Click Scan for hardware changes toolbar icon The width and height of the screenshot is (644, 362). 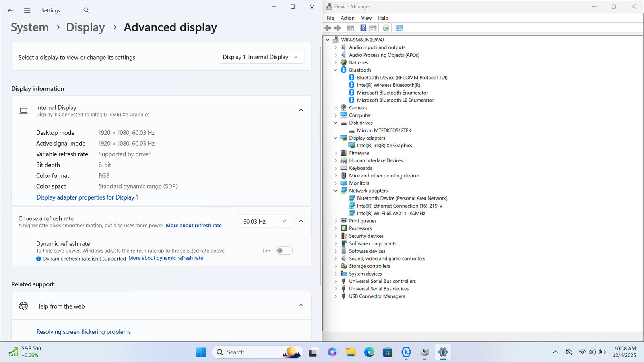(x=399, y=28)
